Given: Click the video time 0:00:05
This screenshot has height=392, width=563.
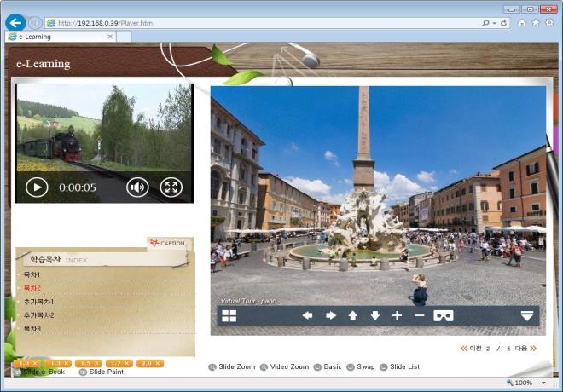Looking at the screenshot, I should [x=78, y=187].
